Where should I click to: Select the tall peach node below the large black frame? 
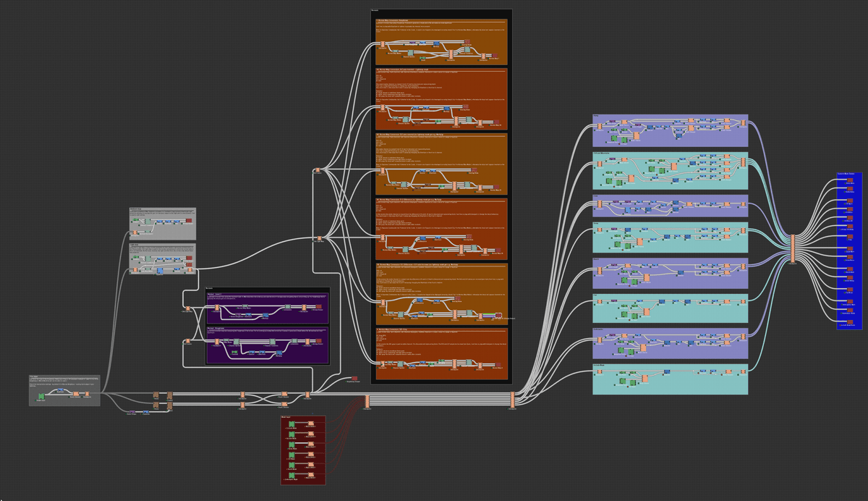(x=367, y=402)
